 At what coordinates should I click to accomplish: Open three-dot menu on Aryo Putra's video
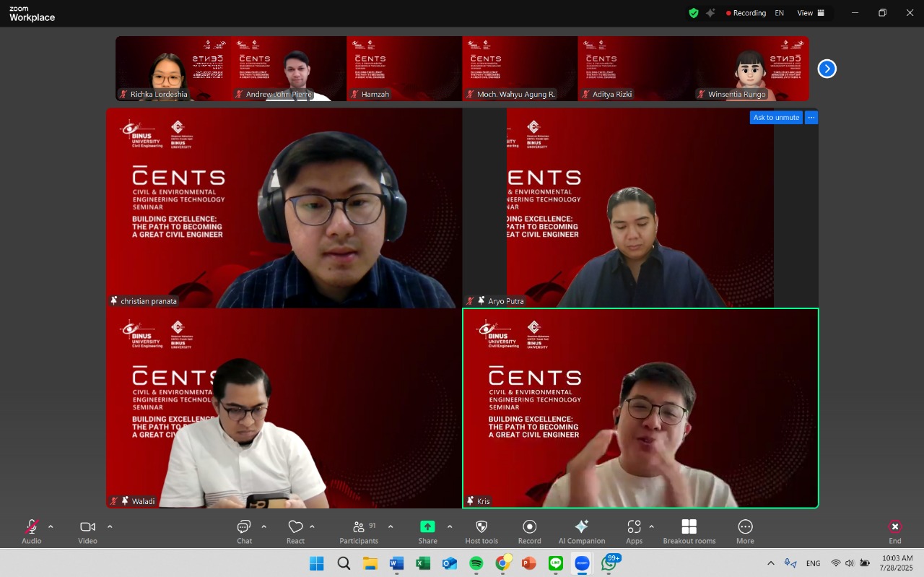click(x=811, y=117)
